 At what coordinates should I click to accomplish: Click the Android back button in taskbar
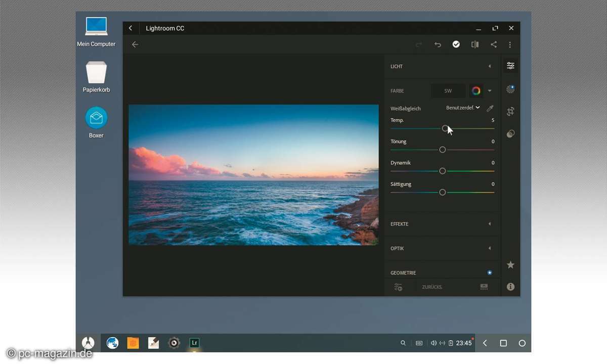point(485,343)
